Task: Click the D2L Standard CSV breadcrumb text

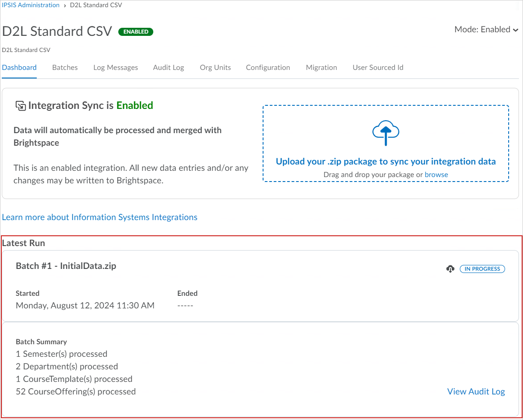Action: click(96, 5)
